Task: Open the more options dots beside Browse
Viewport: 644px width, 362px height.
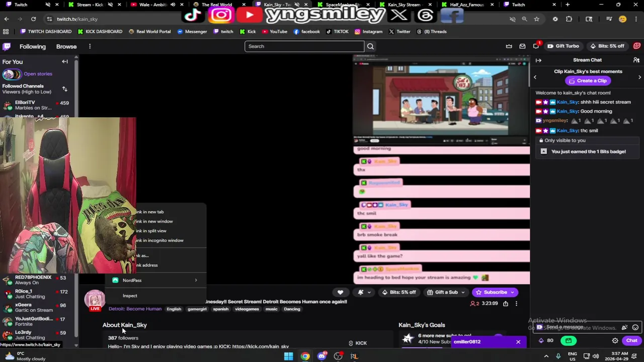Action: click(90, 46)
